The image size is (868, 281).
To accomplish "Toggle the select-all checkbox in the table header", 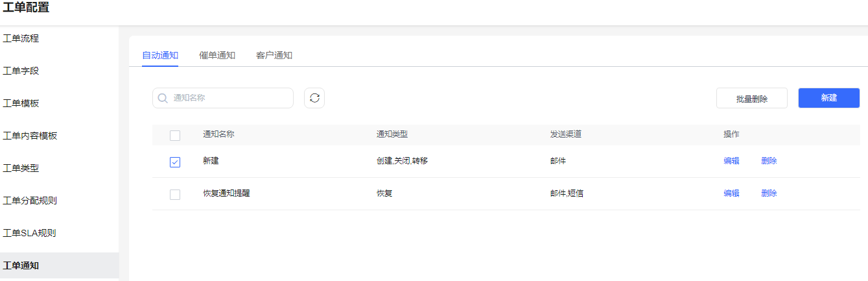I will click(175, 135).
